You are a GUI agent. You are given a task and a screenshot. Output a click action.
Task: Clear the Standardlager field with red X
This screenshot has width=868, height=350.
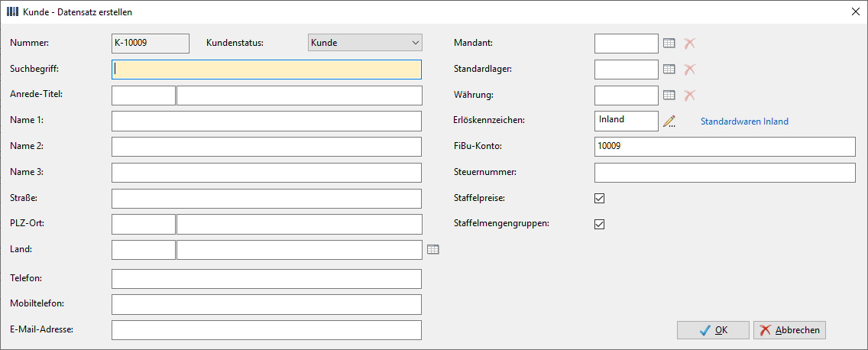click(689, 70)
